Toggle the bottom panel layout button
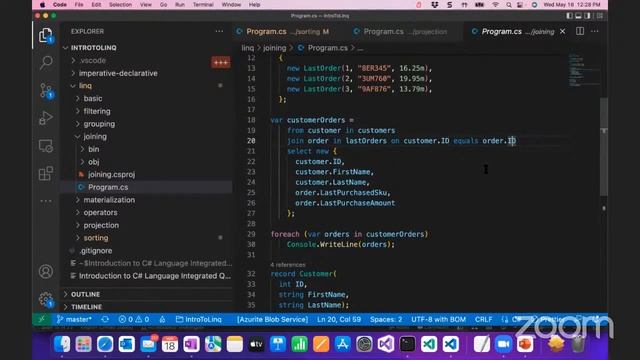This screenshot has width=640, height=360. click(578, 16)
